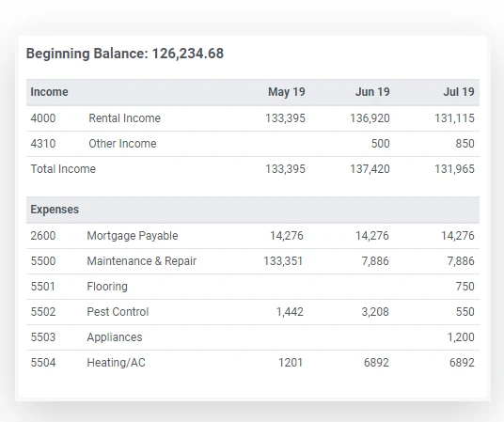Image resolution: width=504 pixels, height=422 pixels.
Task: Select account code 5502
Action: (43, 312)
